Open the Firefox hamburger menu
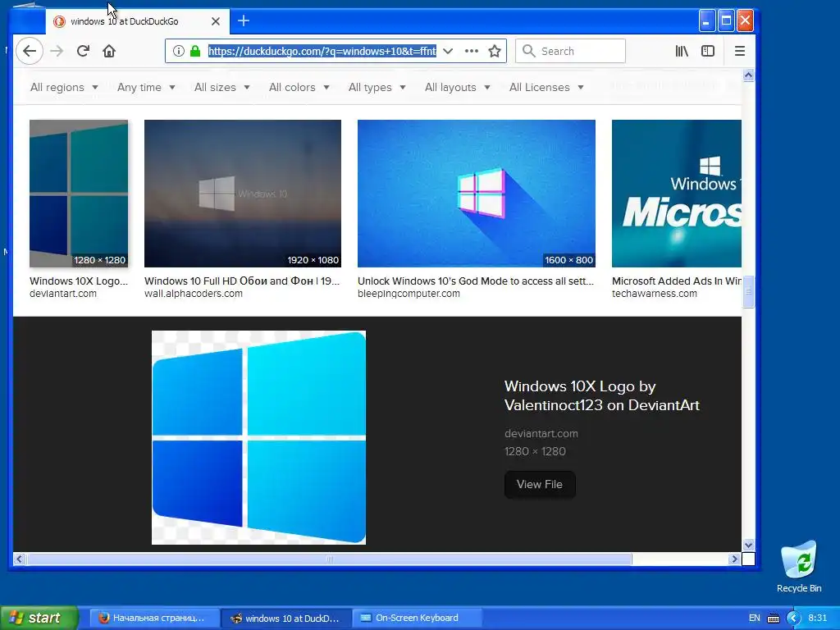Image resolution: width=840 pixels, height=630 pixels. (x=740, y=51)
